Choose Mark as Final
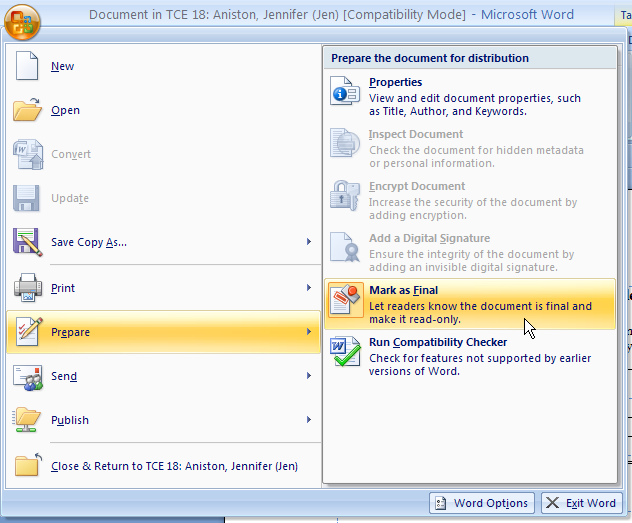 pos(470,304)
